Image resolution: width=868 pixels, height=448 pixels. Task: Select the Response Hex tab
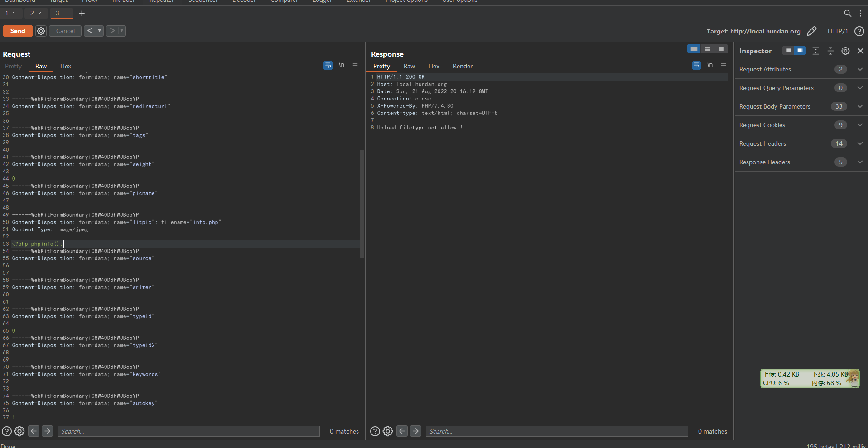[434, 66]
